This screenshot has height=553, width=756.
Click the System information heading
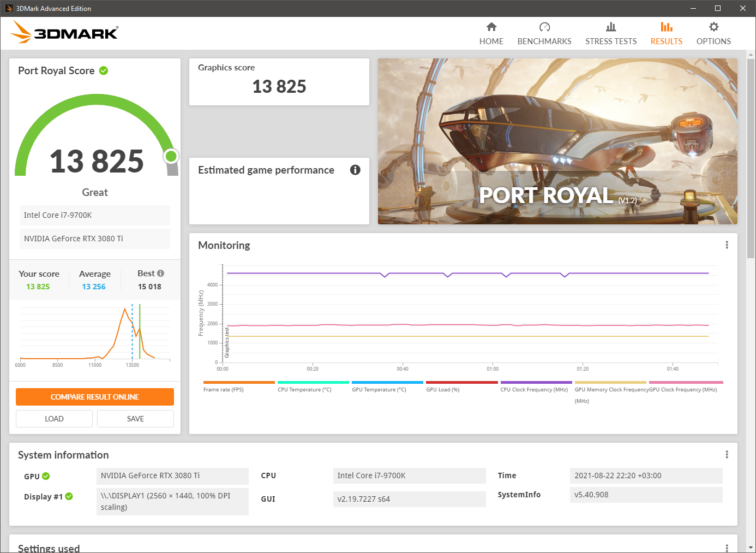click(63, 455)
